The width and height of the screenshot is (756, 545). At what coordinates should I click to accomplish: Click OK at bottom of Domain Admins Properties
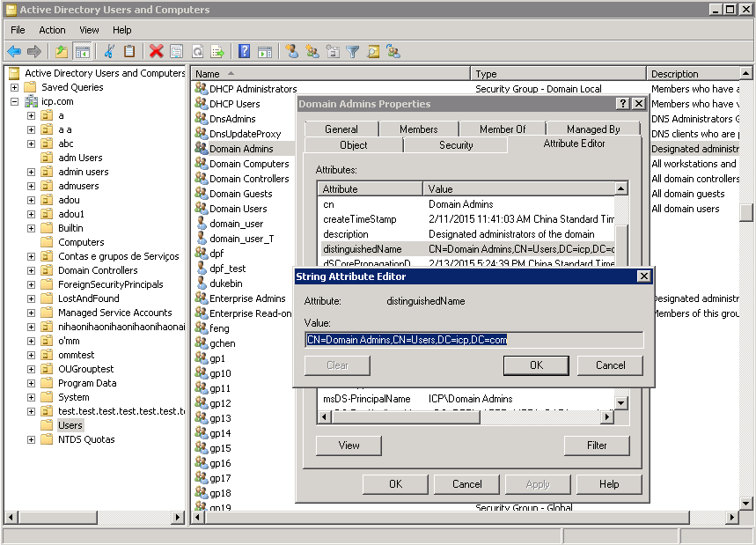click(395, 483)
